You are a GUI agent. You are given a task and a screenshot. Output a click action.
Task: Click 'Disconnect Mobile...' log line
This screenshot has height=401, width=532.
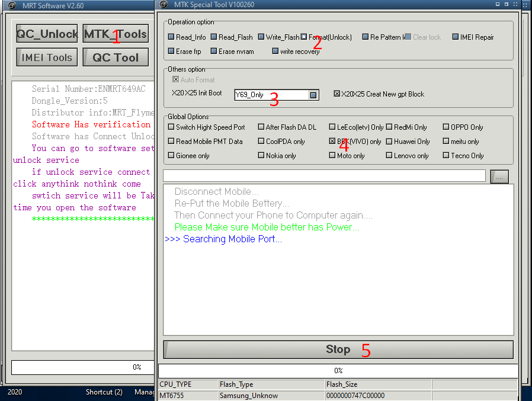click(216, 192)
